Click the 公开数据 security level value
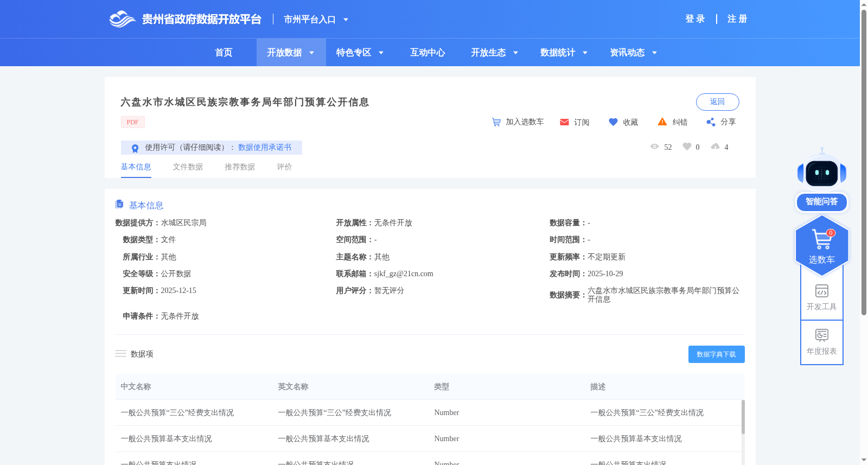 click(176, 274)
